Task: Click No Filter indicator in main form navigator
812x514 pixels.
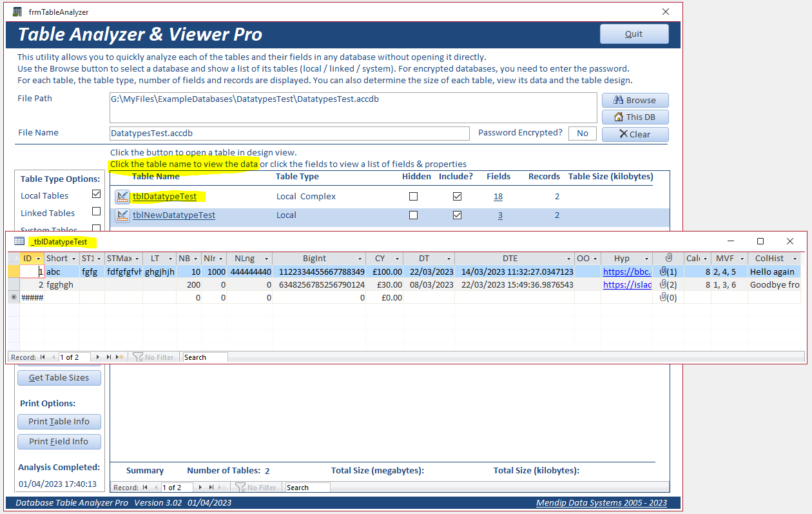Action: tap(256, 488)
